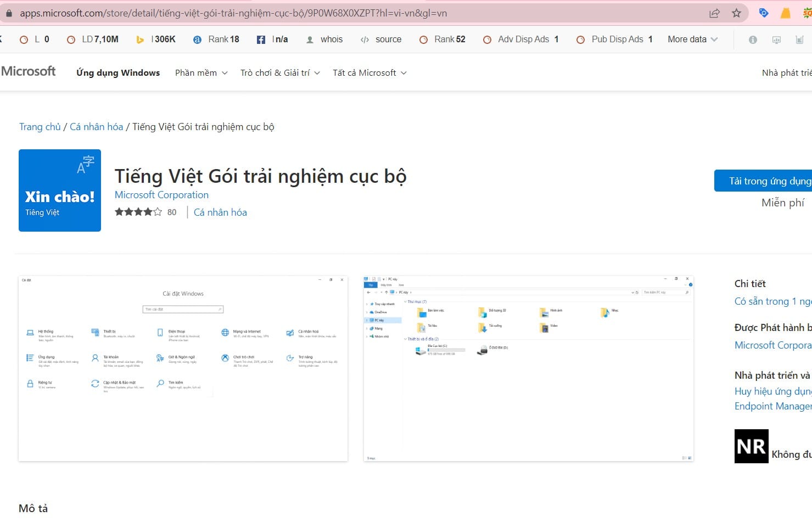The image size is (812, 522).
Task: Open the Phần mềm dropdown menu
Action: 201,73
